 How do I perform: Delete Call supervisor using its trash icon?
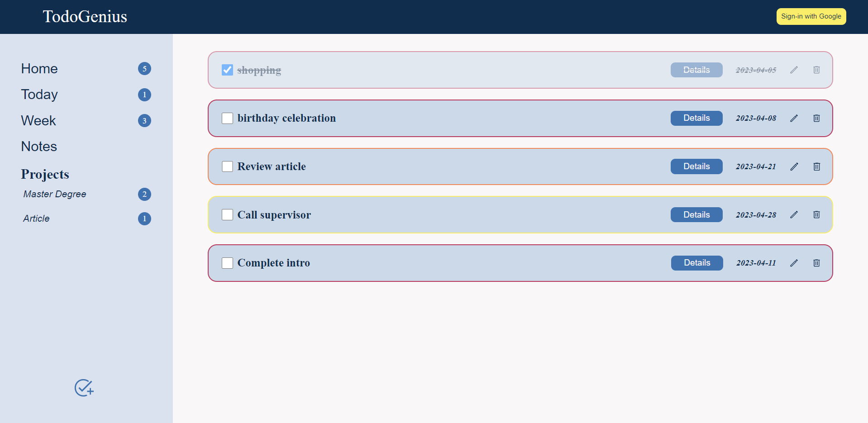click(816, 214)
